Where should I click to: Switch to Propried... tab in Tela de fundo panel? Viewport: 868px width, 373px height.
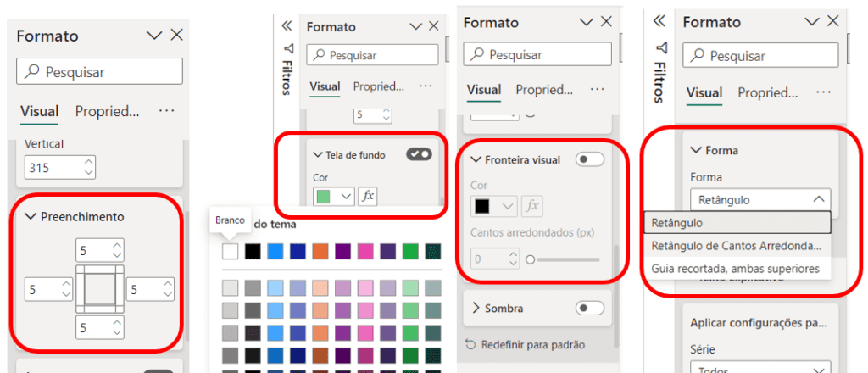(x=379, y=86)
